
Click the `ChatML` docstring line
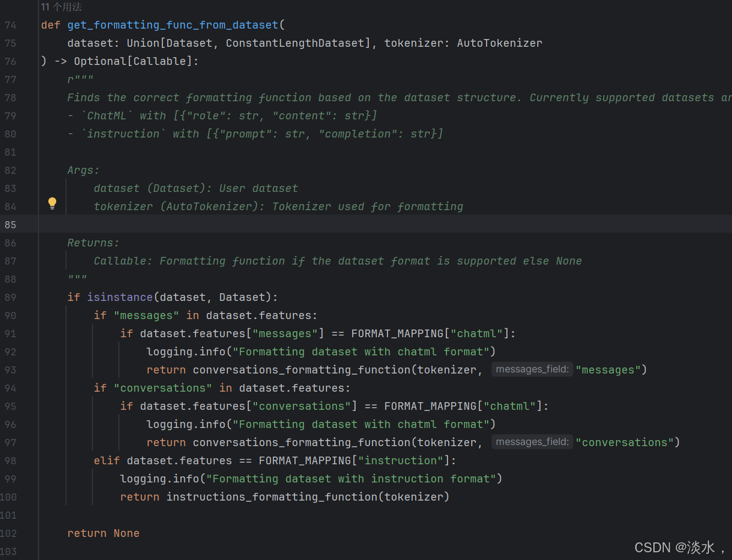click(x=222, y=116)
